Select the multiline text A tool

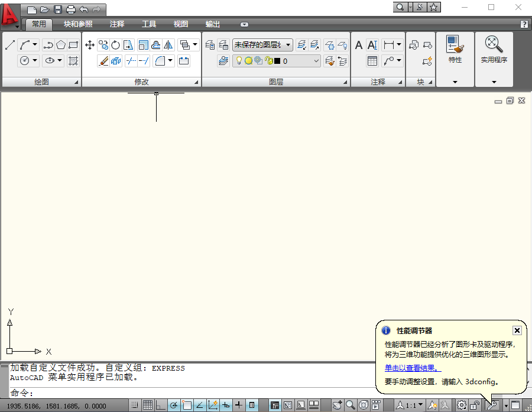[359, 45]
